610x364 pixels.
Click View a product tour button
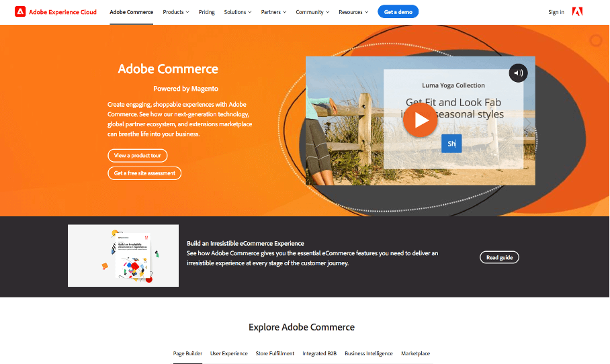point(137,156)
